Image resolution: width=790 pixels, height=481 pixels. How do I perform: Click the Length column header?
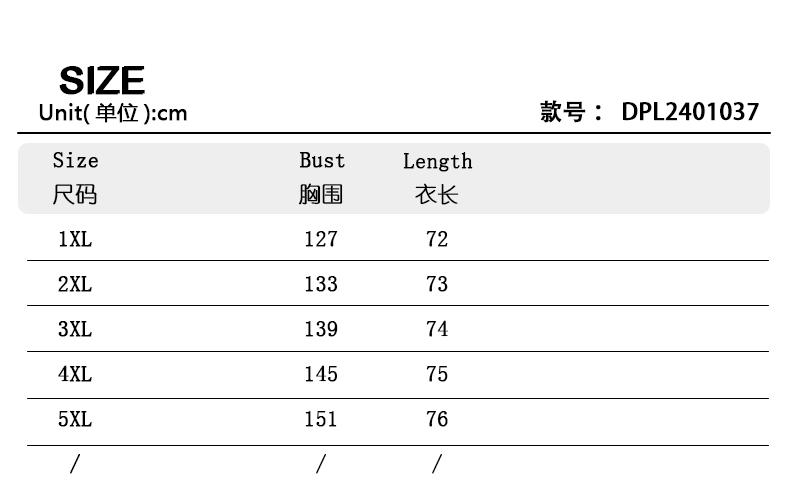(437, 161)
